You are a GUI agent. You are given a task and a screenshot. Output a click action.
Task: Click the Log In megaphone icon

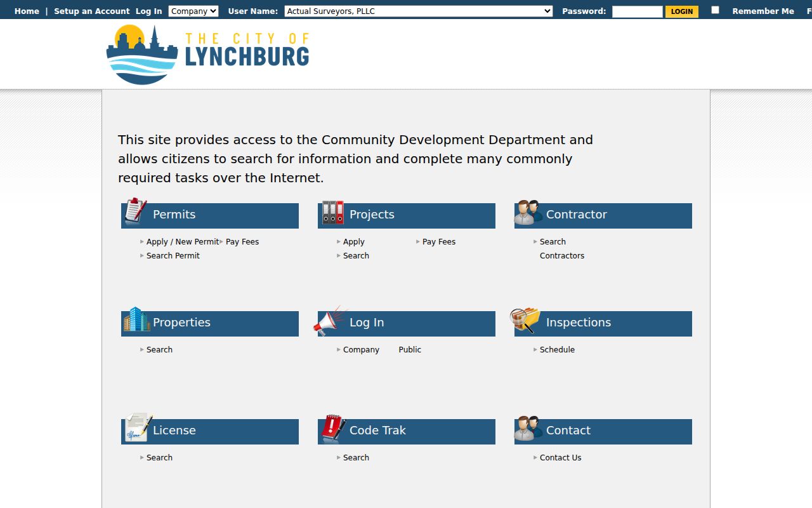point(331,321)
